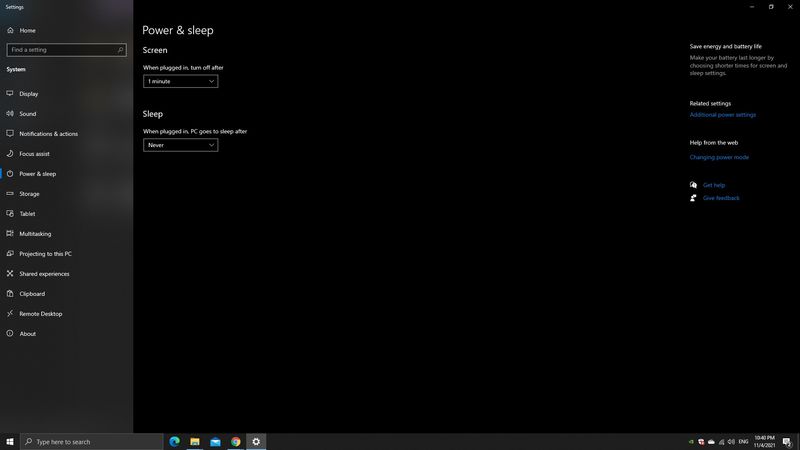Click the Get help link
800x450 pixels.
714,185
